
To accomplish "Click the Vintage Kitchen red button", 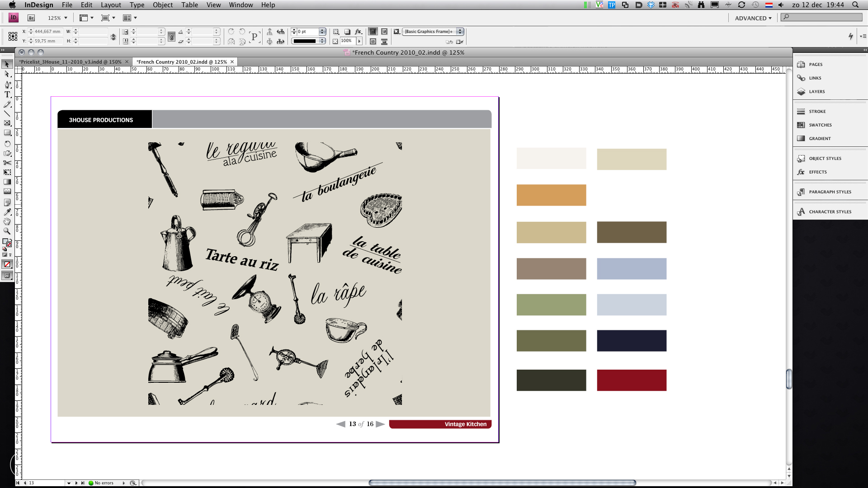I will click(x=440, y=424).
